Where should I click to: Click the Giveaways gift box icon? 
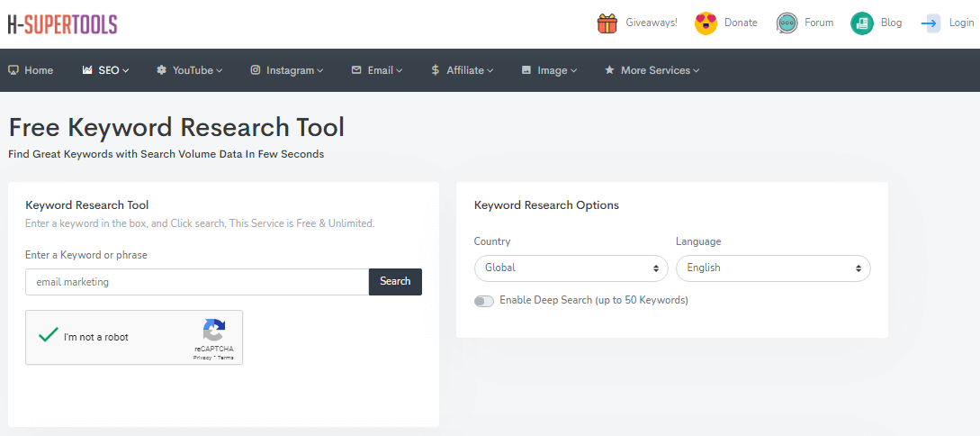click(607, 23)
